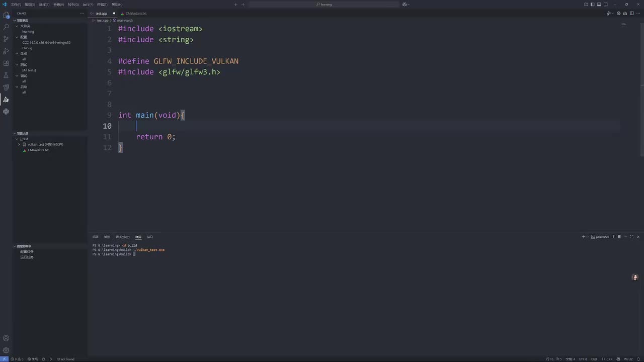
Task: Open CMake sidebar More Actions ellipsis
Action: 82,14
